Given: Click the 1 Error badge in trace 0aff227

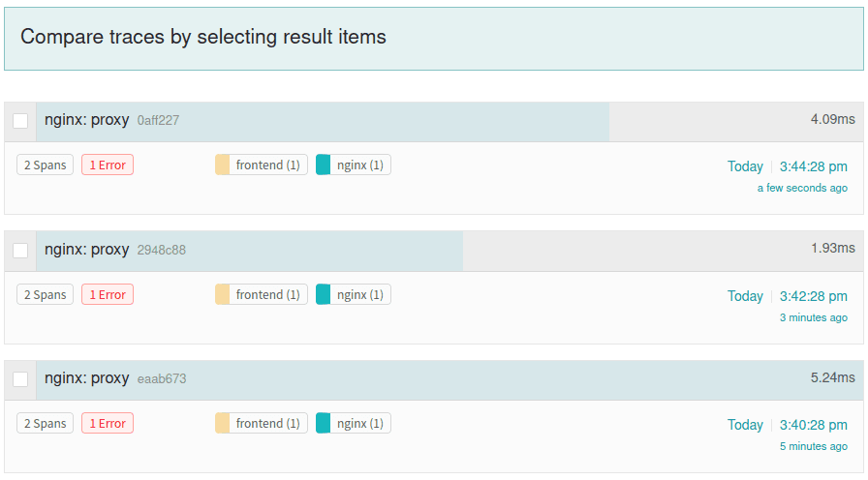Looking at the screenshot, I should [x=108, y=165].
